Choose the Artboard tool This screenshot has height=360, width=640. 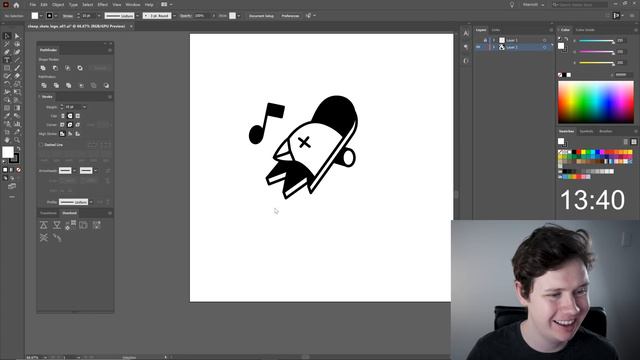click(x=7, y=132)
